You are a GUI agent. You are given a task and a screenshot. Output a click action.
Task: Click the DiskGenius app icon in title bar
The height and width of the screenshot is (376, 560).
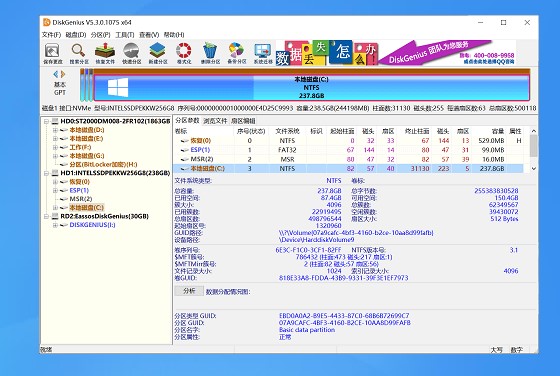tap(46, 22)
